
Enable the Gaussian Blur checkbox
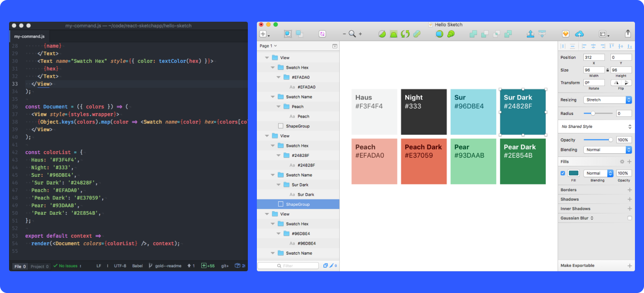click(x=630, y=218)
